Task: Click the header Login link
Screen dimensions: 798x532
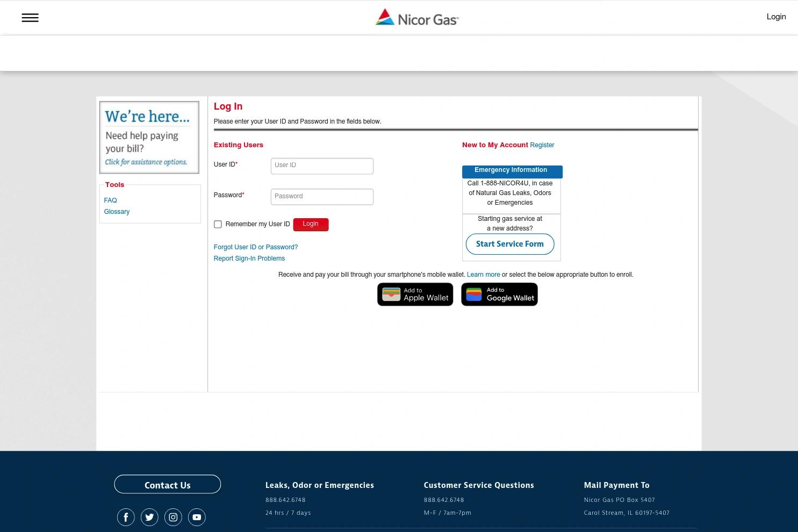Action: [776, 17]
